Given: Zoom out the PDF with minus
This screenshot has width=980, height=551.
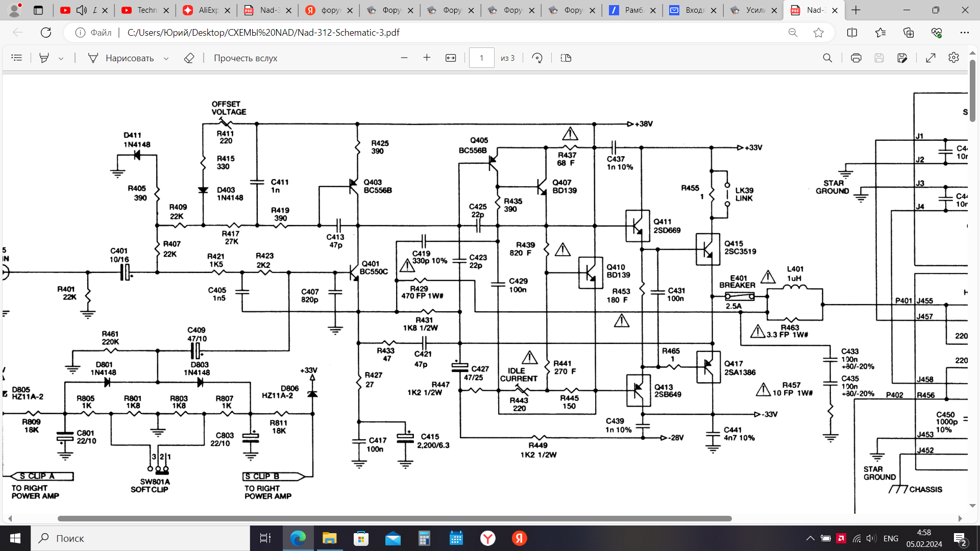Looking at the screenshot, I should click(404, 58).
